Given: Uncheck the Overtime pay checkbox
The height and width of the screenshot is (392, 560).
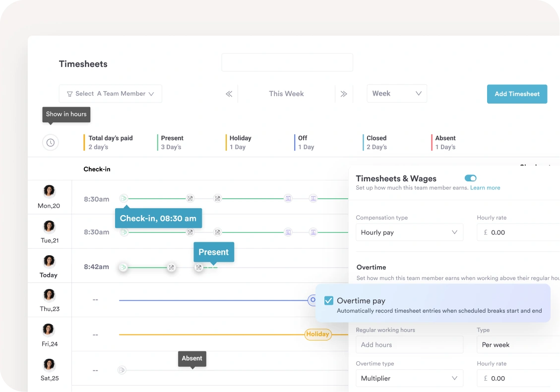Looking at the screenshot, I should [329, 301].
